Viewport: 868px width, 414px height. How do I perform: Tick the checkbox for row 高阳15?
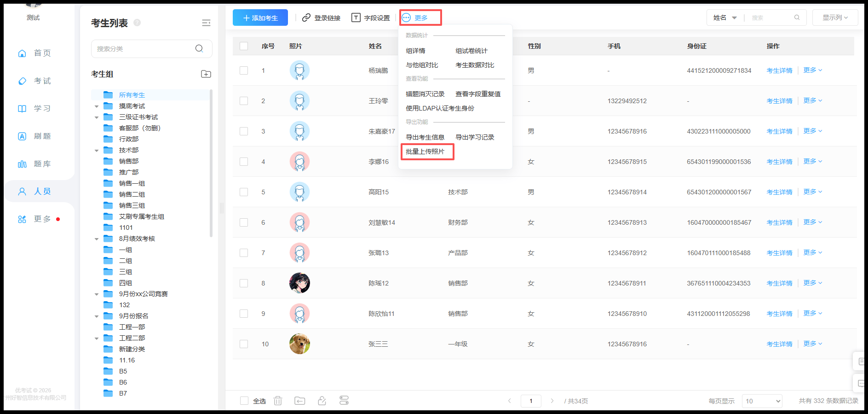click(x=244, y=192)
